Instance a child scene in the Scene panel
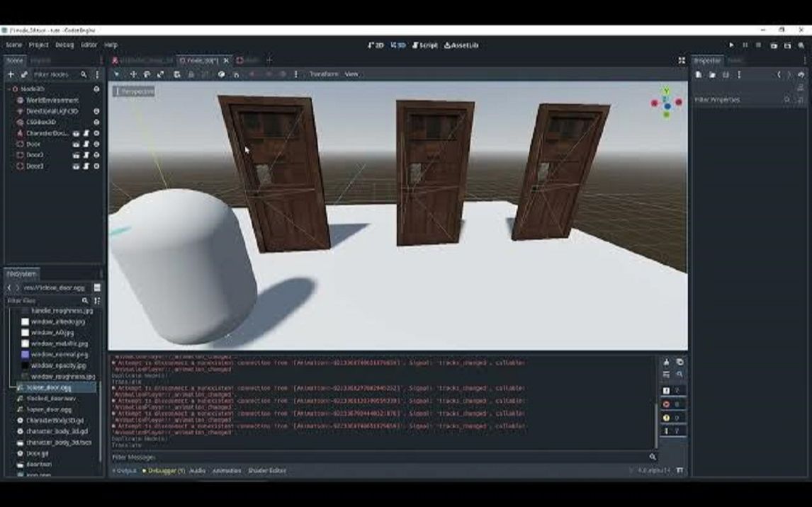The height and width of the screenshot is (507, 812). pos(23,74)
